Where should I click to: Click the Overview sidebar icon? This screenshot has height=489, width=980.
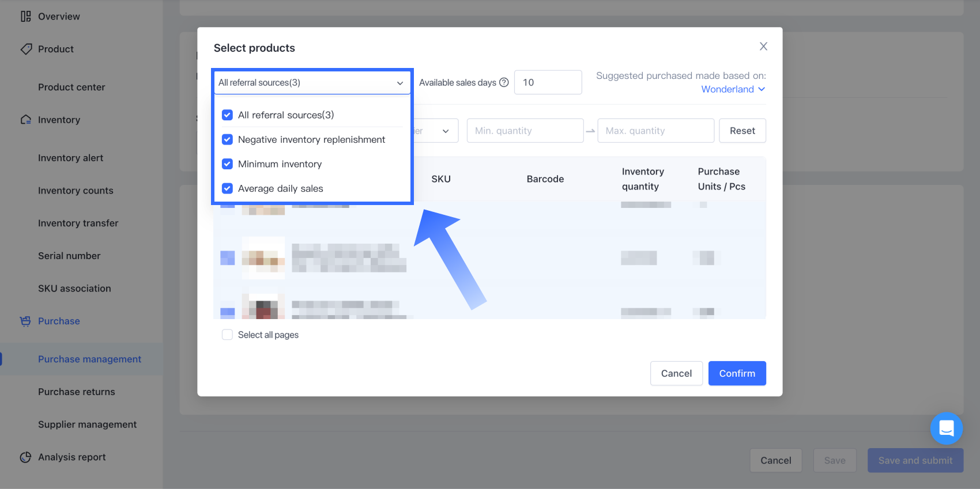tap(26, 16)
